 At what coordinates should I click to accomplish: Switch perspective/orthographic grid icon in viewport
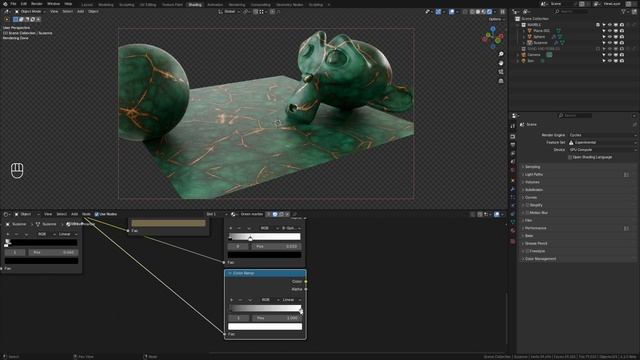501,81
